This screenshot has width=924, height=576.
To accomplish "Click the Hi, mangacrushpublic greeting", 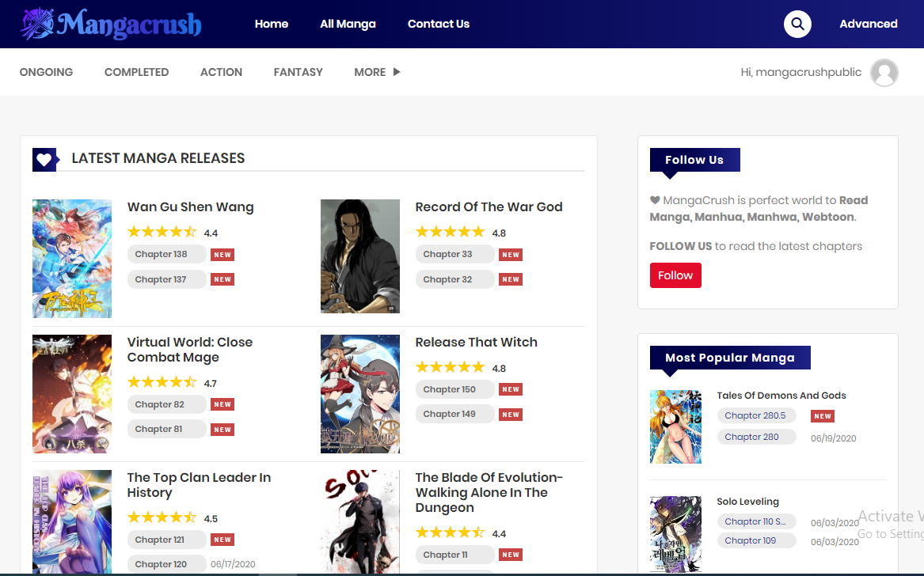I will [x=800, y=72].
